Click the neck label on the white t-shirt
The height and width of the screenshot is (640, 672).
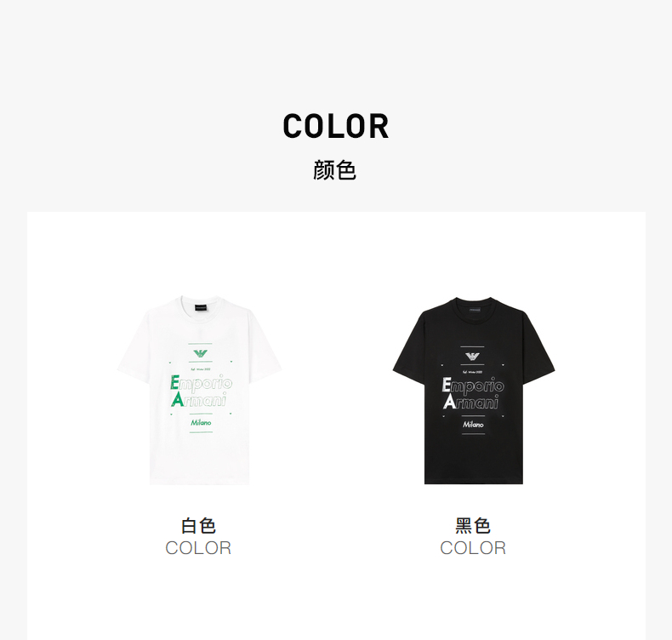pos(201,307)
